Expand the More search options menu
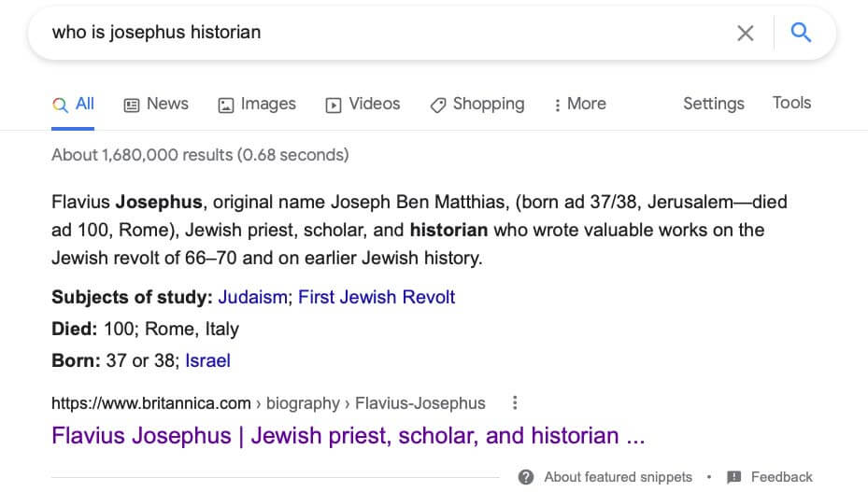 580,104
